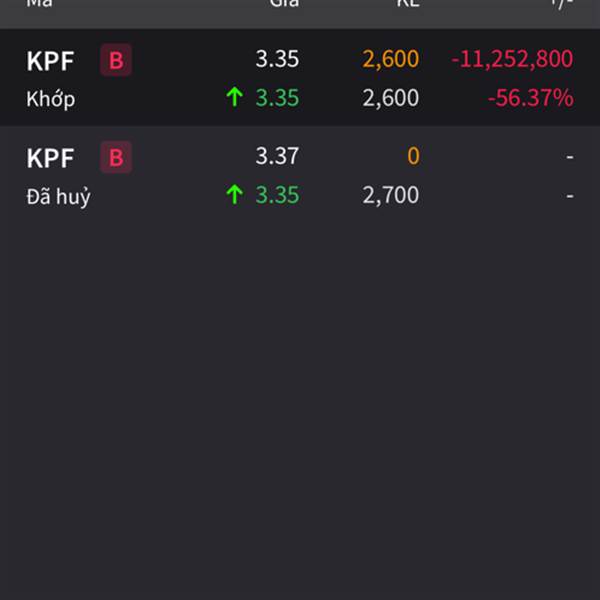Open the KPF order with status Khớp
600x600 pixels.
tap(300, 77)
